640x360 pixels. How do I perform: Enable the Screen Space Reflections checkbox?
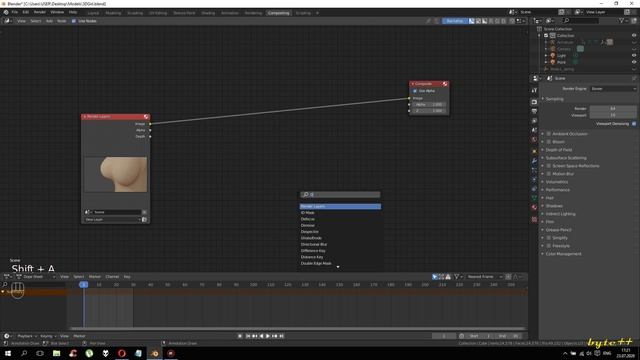coord(549,166)
